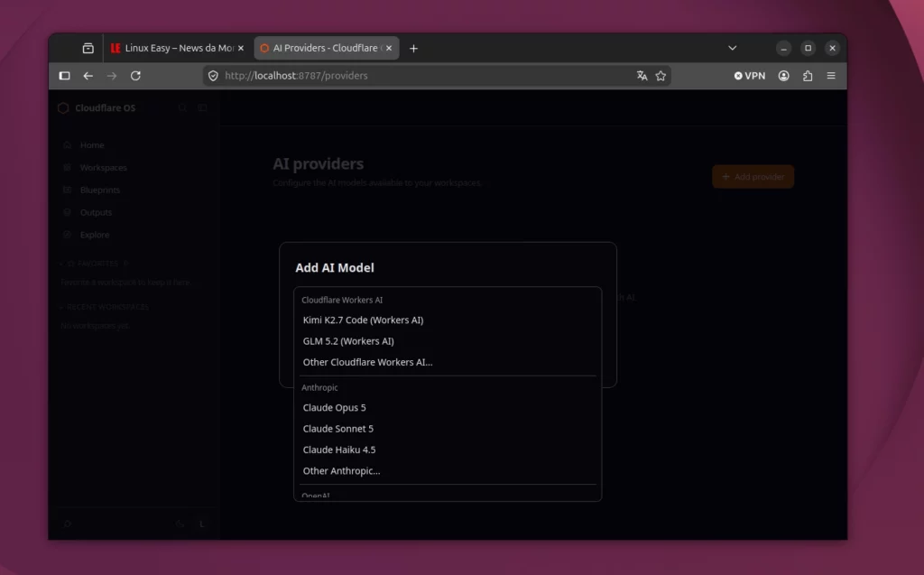Close the AI Providers tab
Screen dimensions: 924x575
[x=388, y=49]
